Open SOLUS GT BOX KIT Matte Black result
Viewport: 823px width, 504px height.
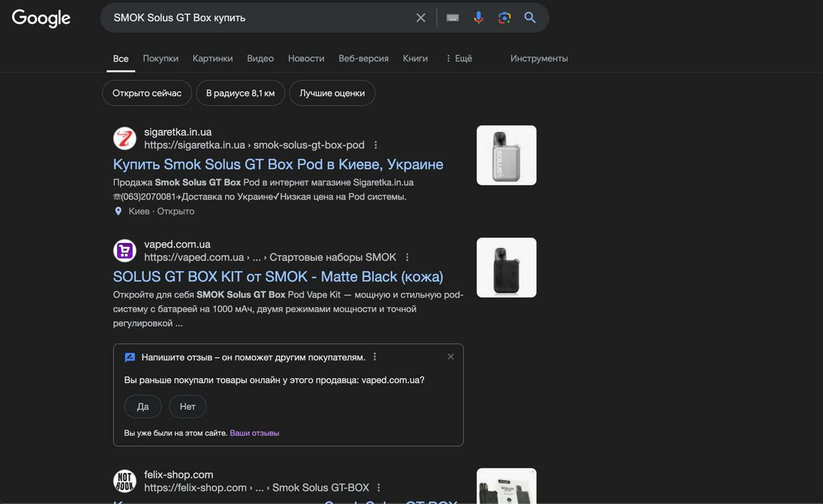tap(278, 277)
